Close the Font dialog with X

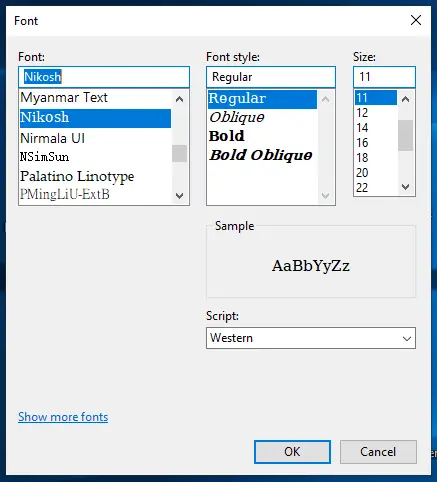(x=416, y=20)
